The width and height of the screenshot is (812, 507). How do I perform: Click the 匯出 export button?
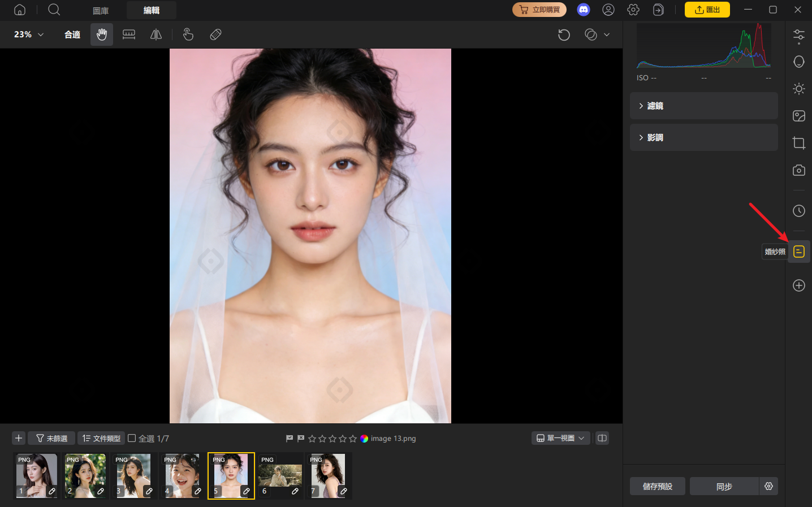click(x=707, y=10)
